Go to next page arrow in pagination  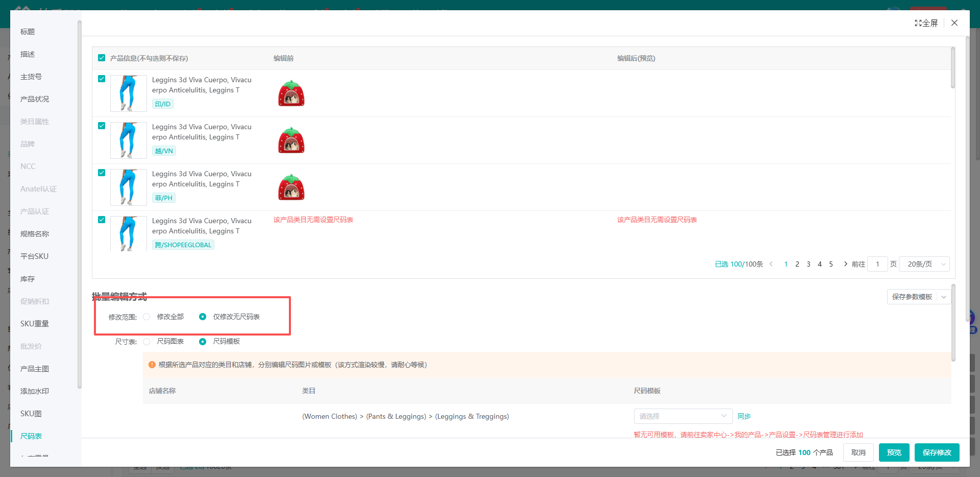coord(846,264)
